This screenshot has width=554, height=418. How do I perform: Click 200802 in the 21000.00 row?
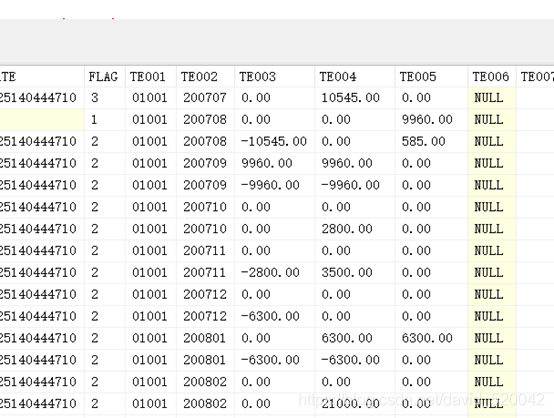[205, 404]
